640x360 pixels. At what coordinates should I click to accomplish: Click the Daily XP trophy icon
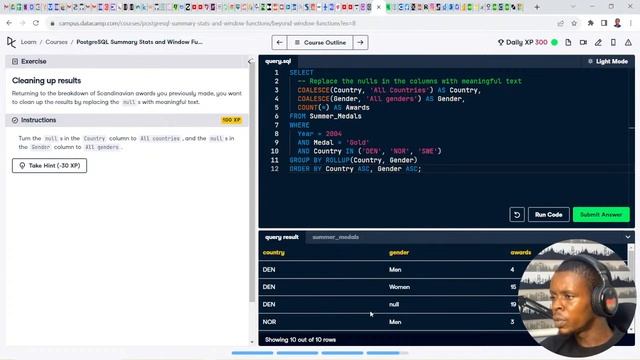(x=500, y=42)
